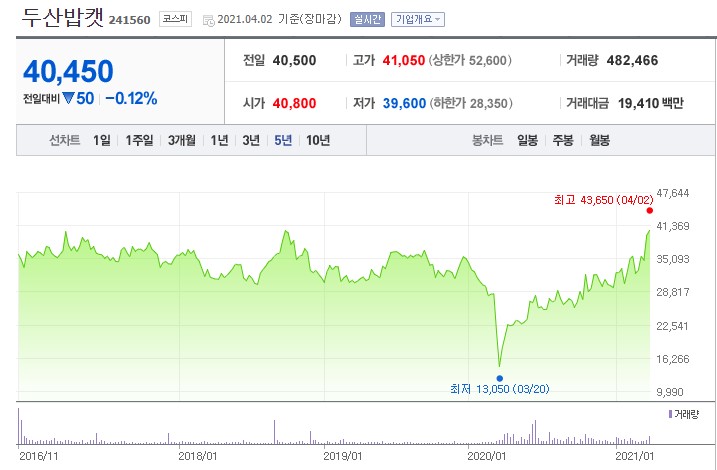The width and height of the screenshot is (717, 470).
Task: Click the 41,369 price axis label
Action: [x=673, y=226]
